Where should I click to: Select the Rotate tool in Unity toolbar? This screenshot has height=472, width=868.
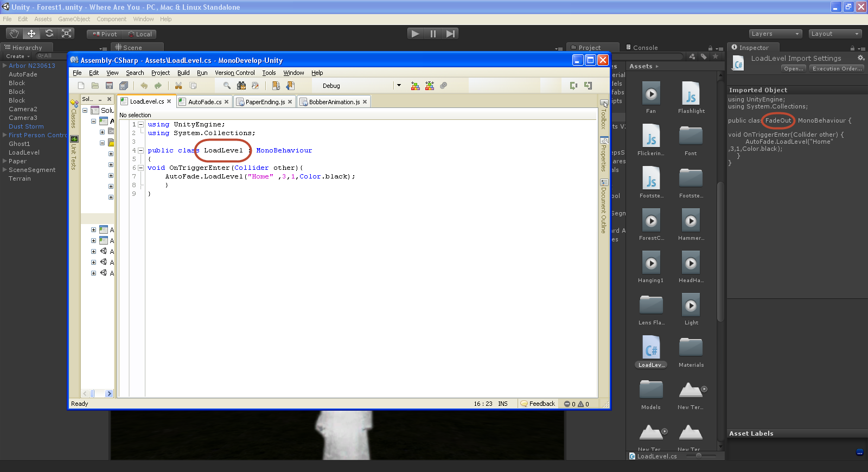point(49,34)
